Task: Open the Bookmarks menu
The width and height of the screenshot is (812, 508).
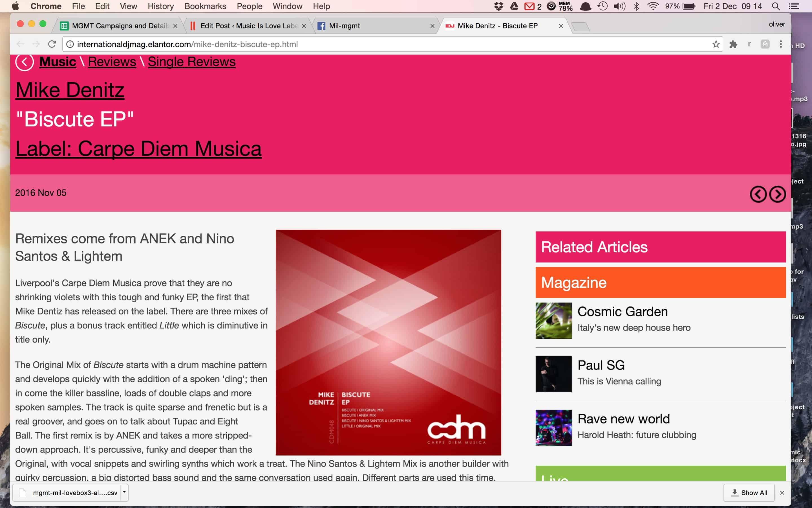Action: point(205,6)
